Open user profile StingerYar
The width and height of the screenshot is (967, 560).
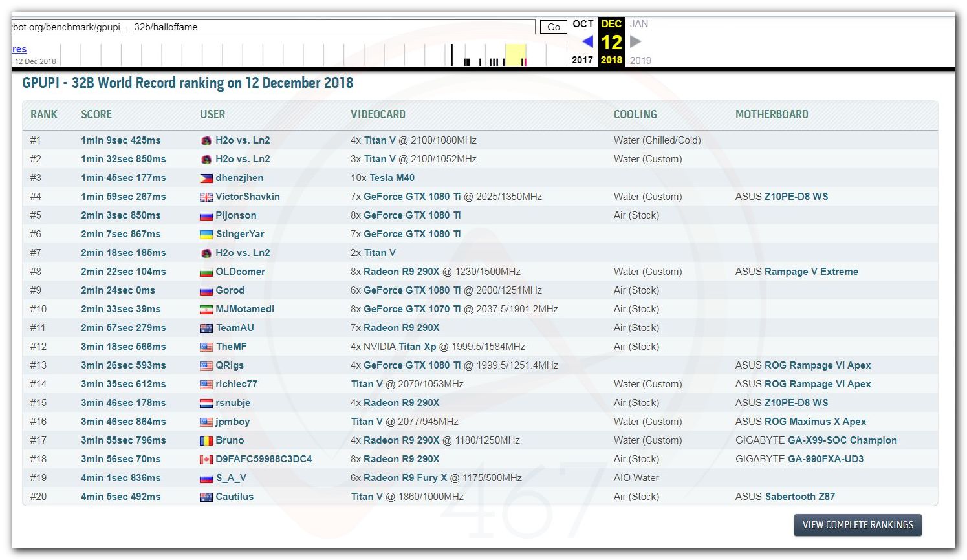coord(240,234)
